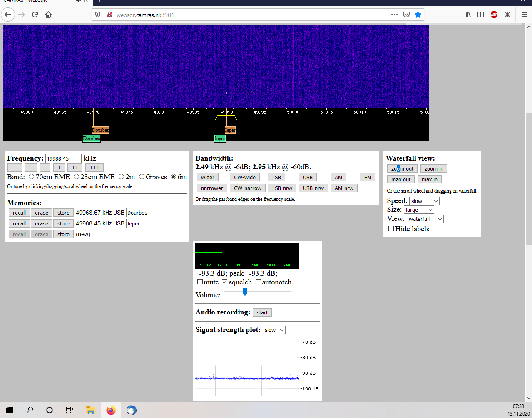Go back using the browser back arrow
Viewport: 532px width, 418px height.
(8, 15)
